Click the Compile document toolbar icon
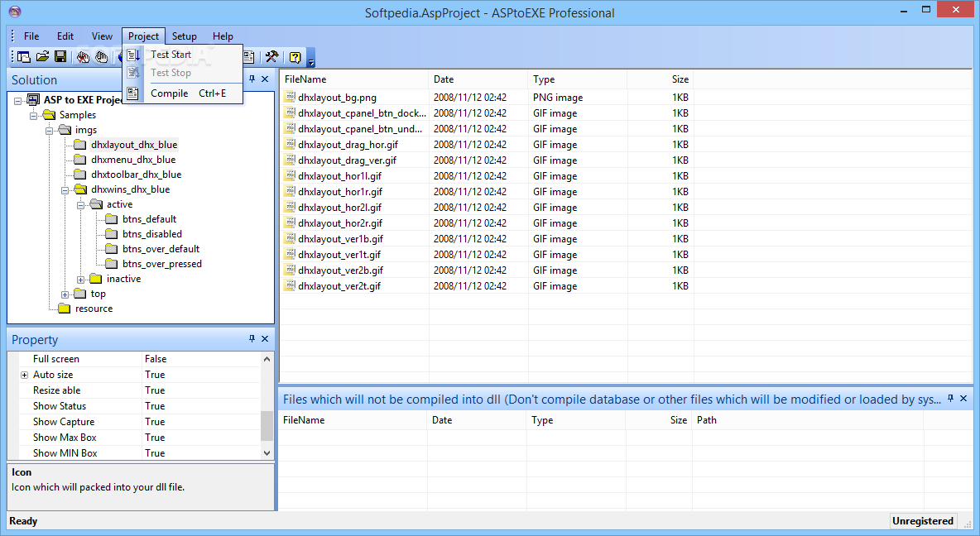 (249, 57)
